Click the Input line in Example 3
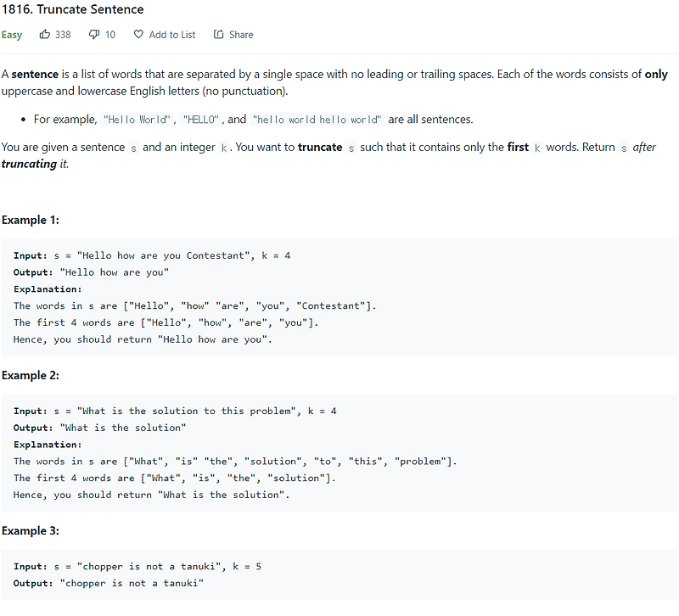The height and width of the screenshot is (616, 679). (137, 566)
